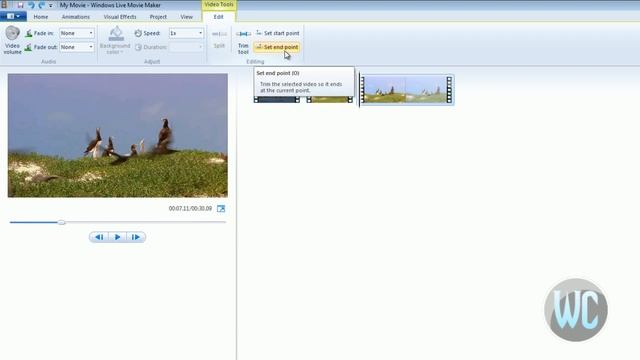This screenshot has width=640, height=360.
Task: Select the Edit tab
Action: coord(218,17)
